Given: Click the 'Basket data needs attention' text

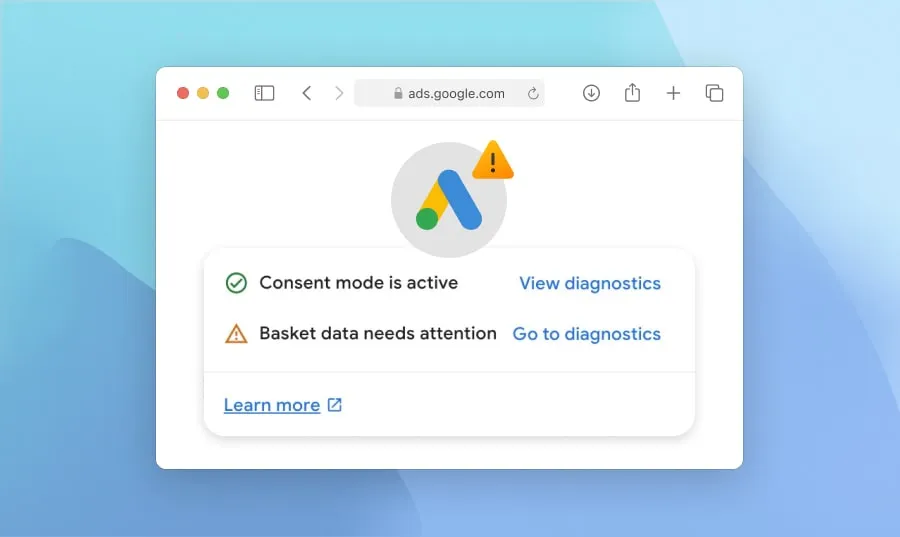Looking at the screenshot, I should 378,333.
